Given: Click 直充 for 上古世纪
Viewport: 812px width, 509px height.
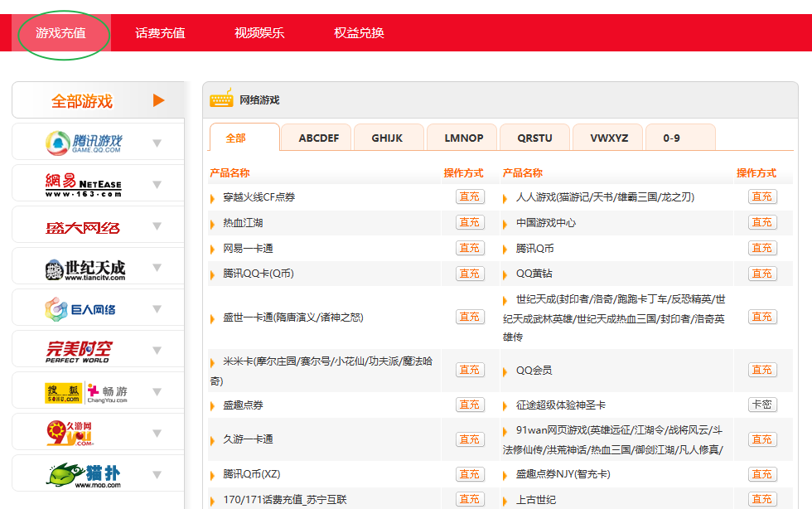Looking at the screenshot, I should pos(762,498).
